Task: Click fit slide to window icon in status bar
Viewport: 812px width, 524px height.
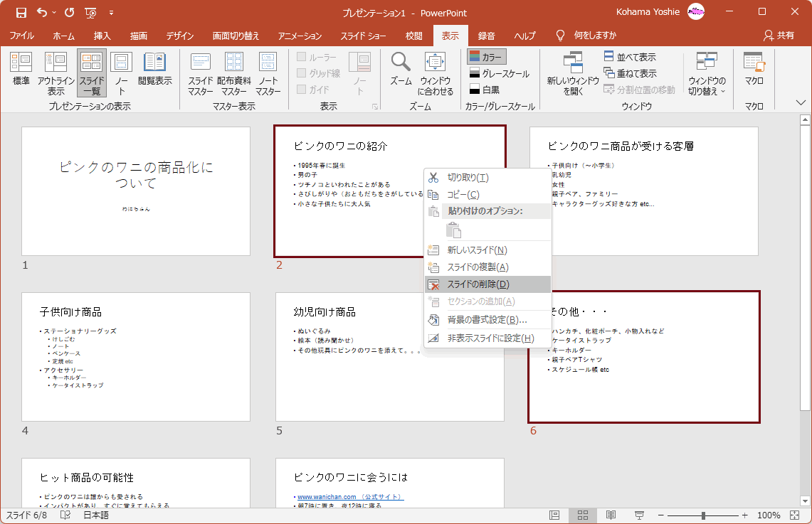Action: point(795,515)
